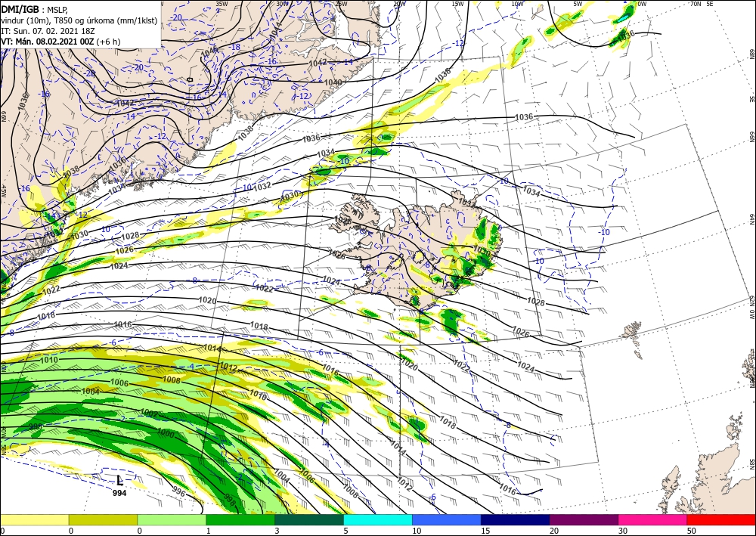
Task: Click the 'vindur (10m), T850 og úrkoma' line
Action: click(x=79, y=20)
